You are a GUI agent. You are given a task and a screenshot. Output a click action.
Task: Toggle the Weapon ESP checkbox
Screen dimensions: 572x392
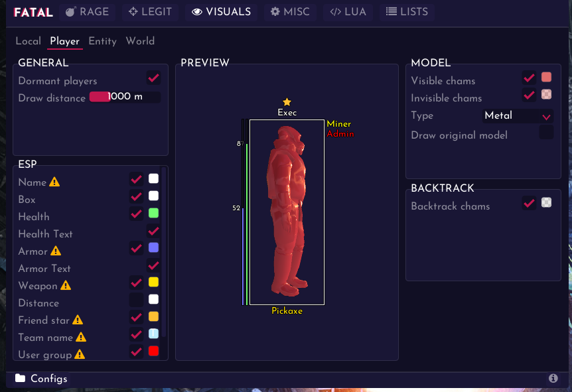coord(137,283)
